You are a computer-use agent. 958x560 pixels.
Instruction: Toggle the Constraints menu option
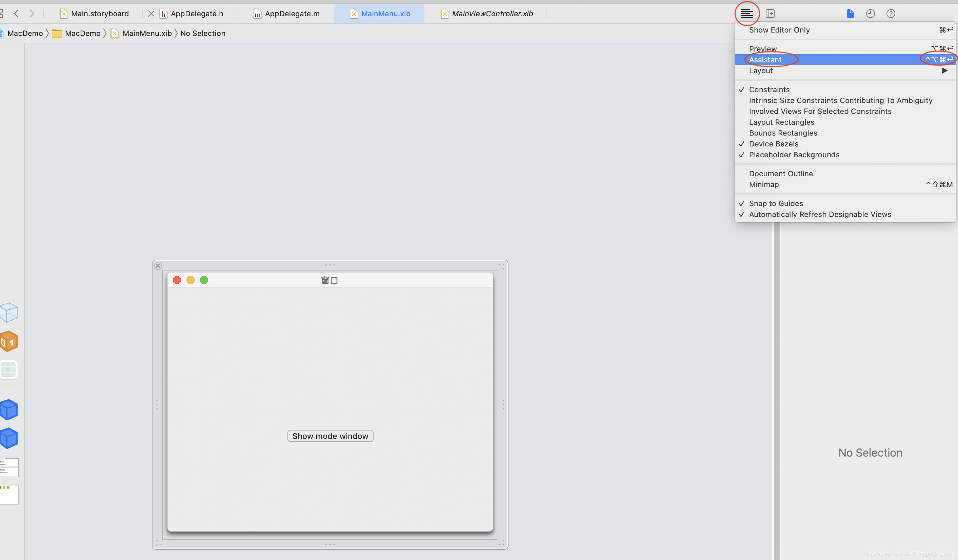coord(769,89)
